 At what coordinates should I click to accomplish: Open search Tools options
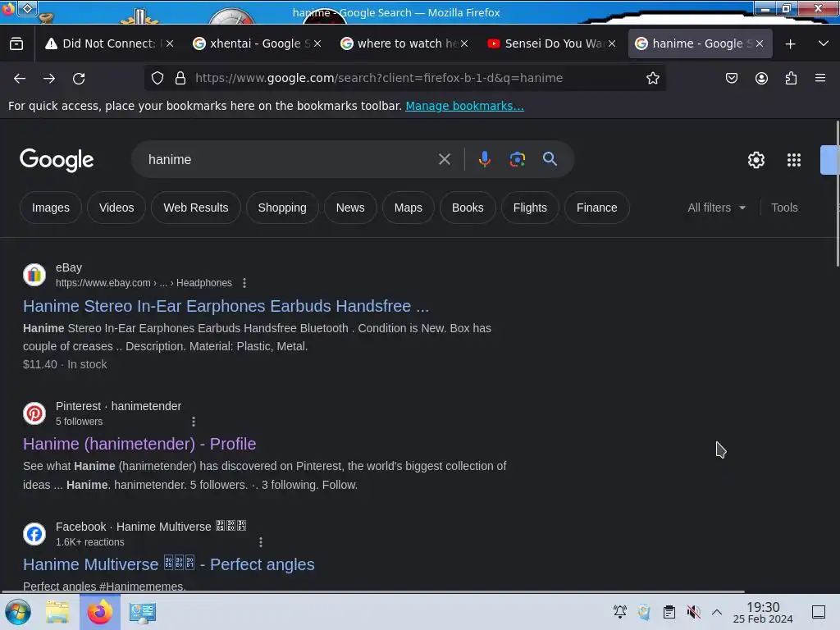(x=784, y=208)
